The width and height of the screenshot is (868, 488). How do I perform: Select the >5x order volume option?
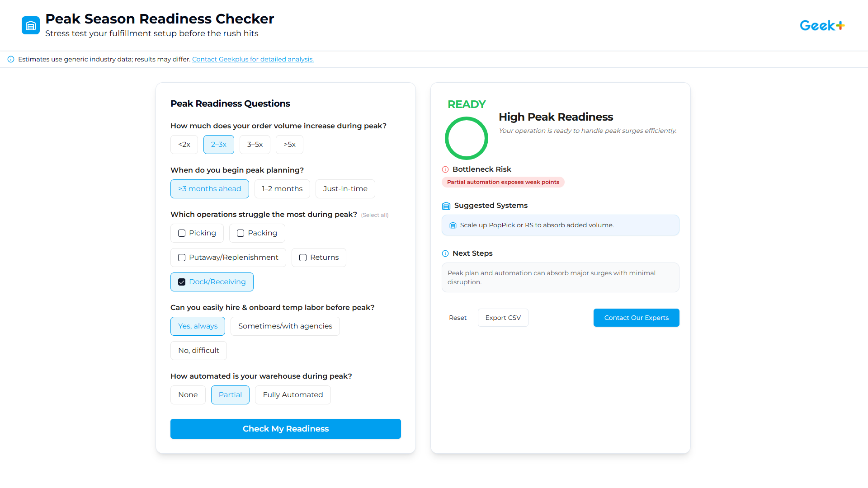click(x=289, y=145)
